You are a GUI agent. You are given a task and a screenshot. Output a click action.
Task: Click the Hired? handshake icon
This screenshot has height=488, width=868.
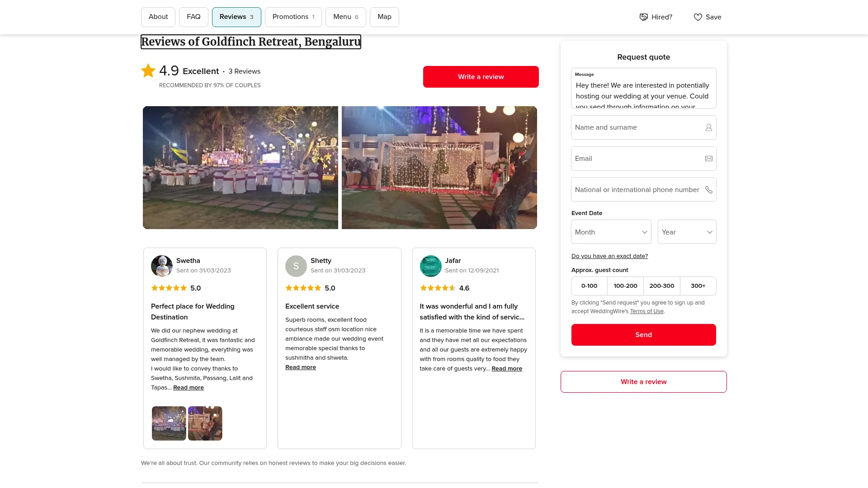pyautogui.click(x=644, y=17)
